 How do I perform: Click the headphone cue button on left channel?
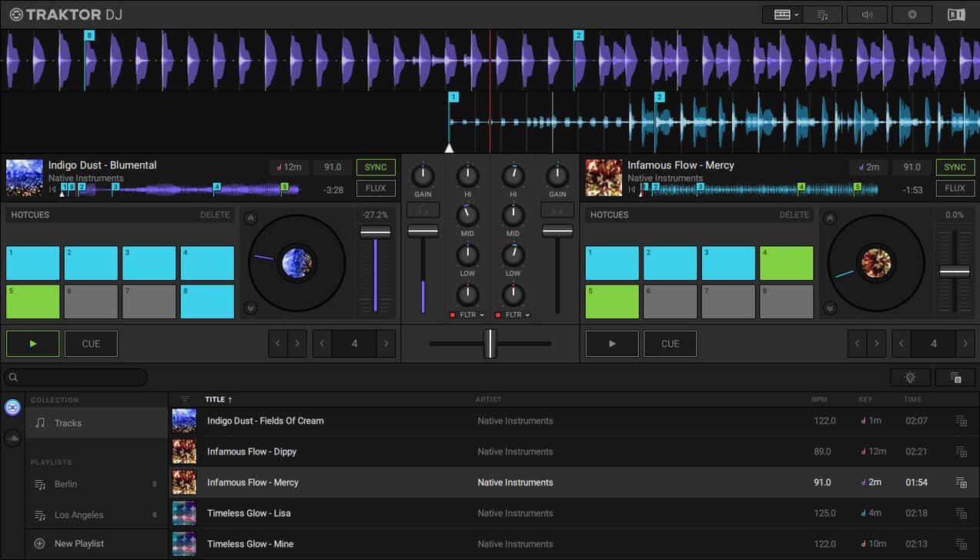(423, 210)
